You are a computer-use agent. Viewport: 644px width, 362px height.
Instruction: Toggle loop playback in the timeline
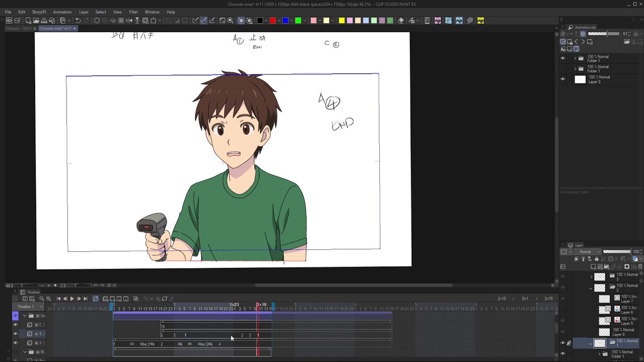pyautogui.click(x=95, y=299)
